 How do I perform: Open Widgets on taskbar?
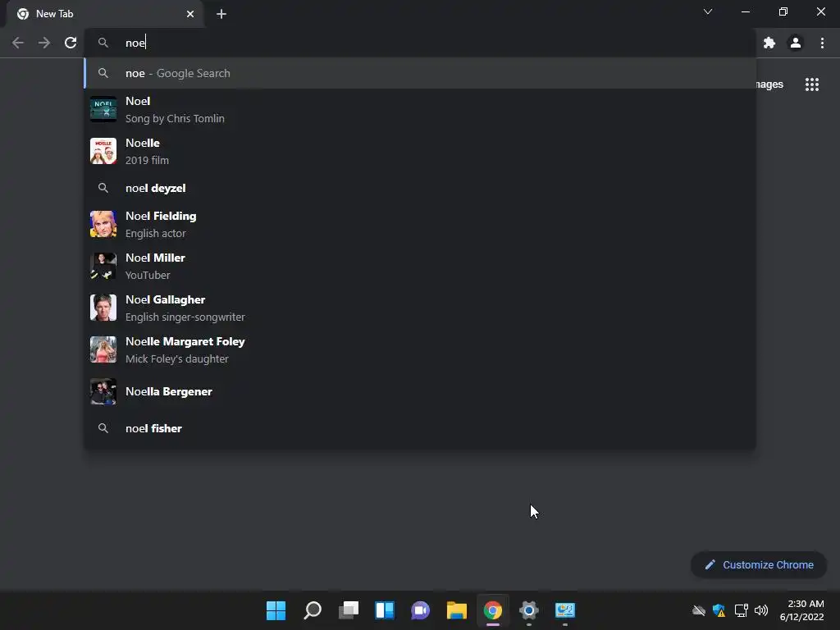[385, 610]
